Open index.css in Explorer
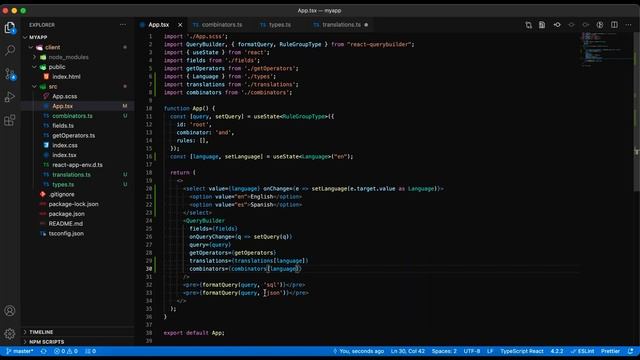640x360 pixels. [78, 145]
